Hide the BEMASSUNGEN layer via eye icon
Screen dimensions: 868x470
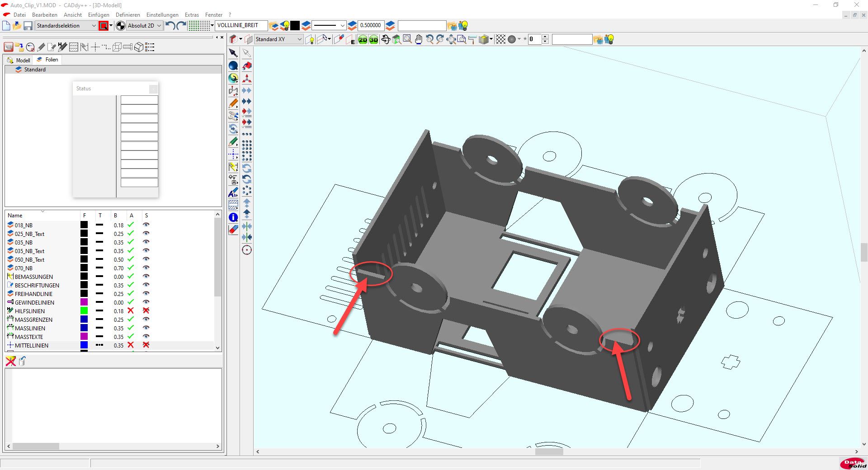(x=146, y=277)
